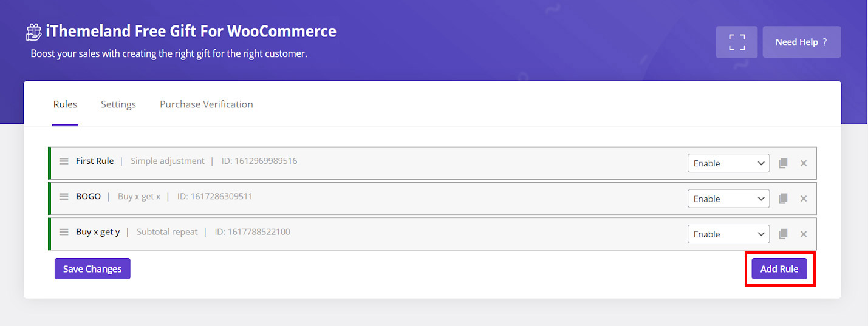Open BOGO rule Enable dropdown
Screen dimensions: 868x326
pyautogui.click(x=728, y=199)
